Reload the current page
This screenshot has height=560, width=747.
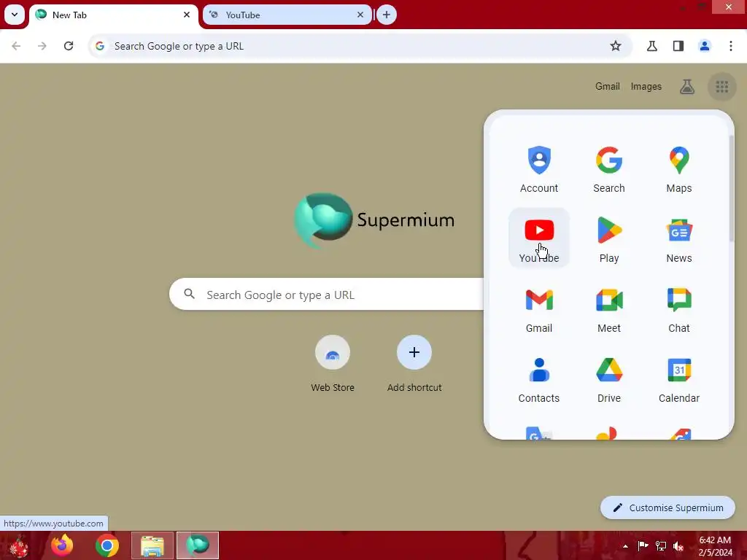(69, 46)
